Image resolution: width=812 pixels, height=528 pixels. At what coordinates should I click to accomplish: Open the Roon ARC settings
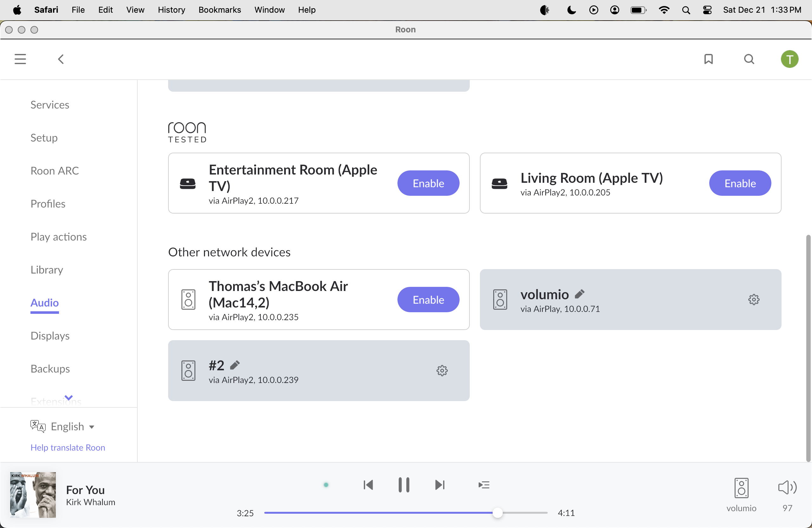(55, 171)
